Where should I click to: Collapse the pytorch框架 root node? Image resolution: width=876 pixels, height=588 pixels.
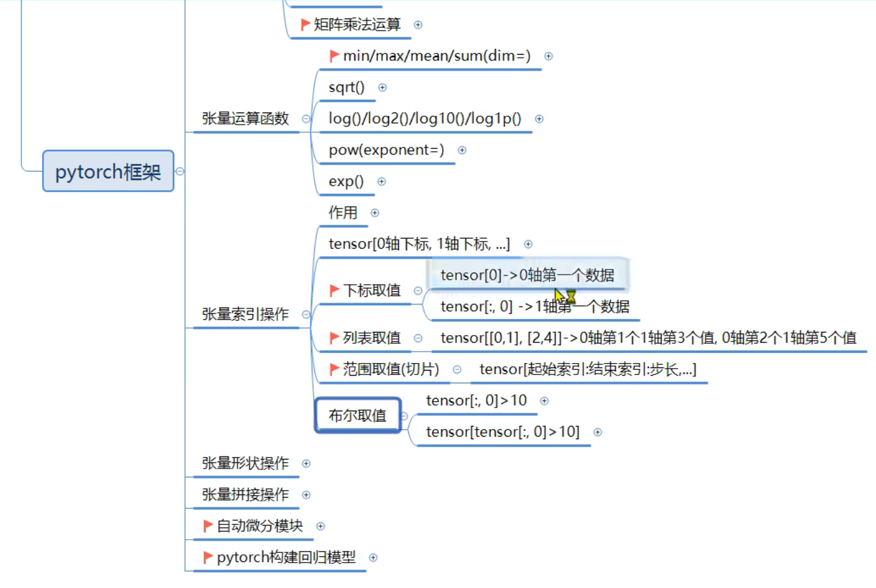click(x=180, y=171)
